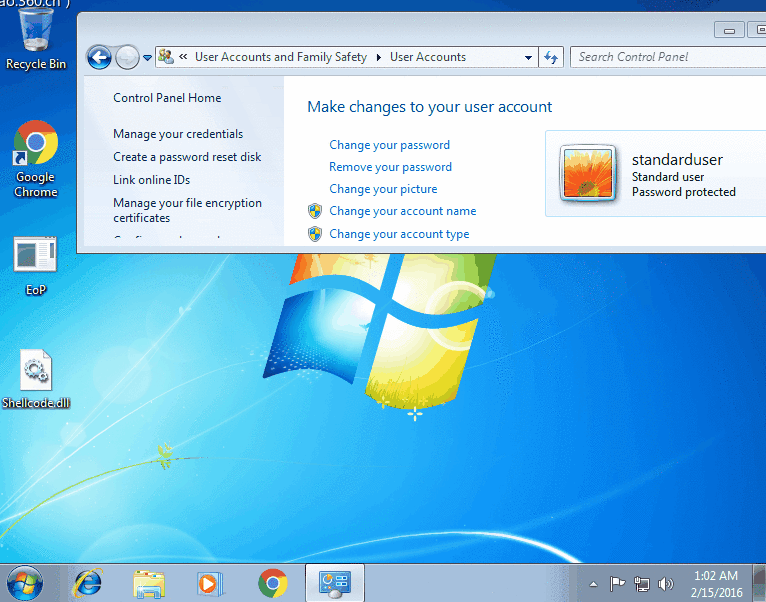Viewport: 766px width, 602px height.
Task: Open Control Panel Home link
Action: click(167, 98)
